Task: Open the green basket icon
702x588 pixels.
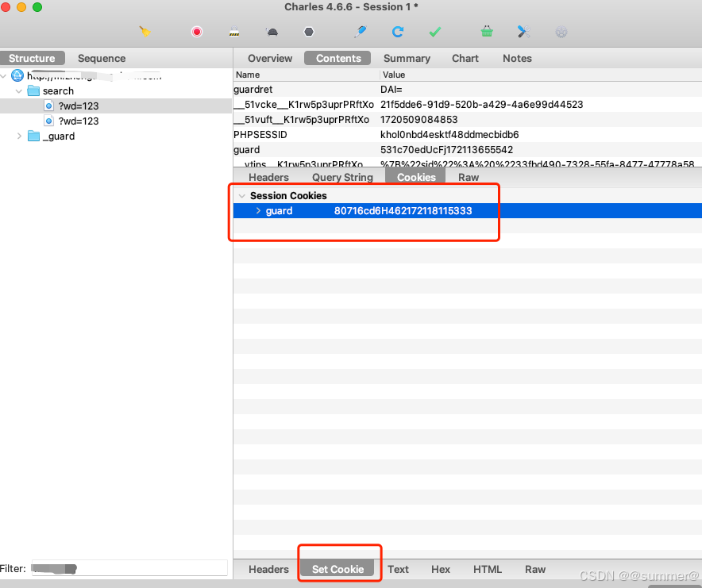Action: pos(487,32)
